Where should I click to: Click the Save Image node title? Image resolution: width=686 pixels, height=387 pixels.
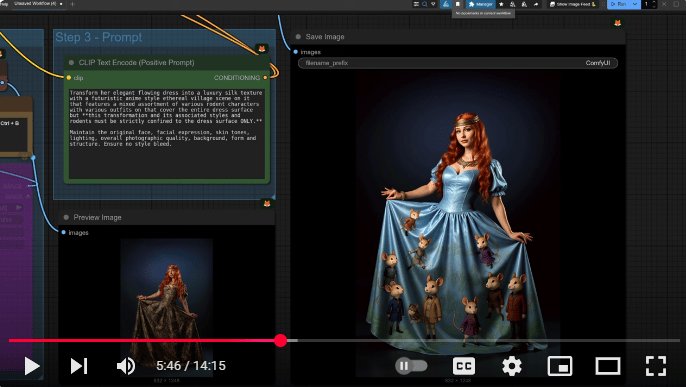click(325, 37)
